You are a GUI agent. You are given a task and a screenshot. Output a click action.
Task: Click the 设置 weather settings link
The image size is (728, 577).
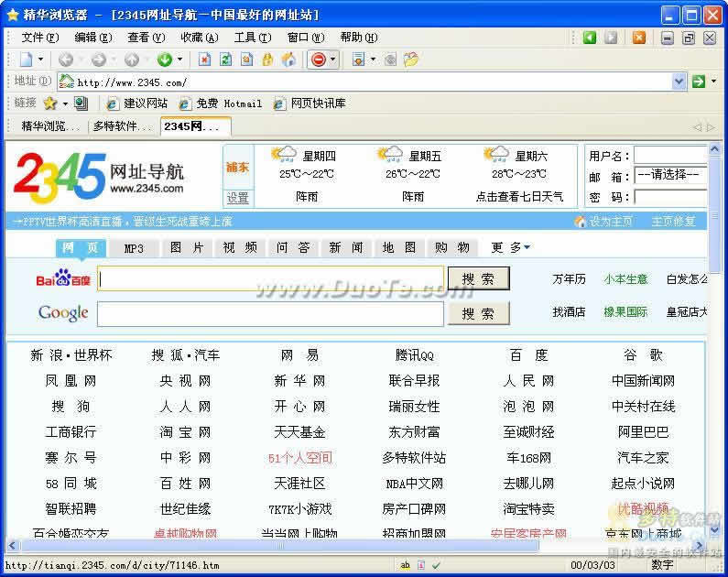(x=238, y=198)
